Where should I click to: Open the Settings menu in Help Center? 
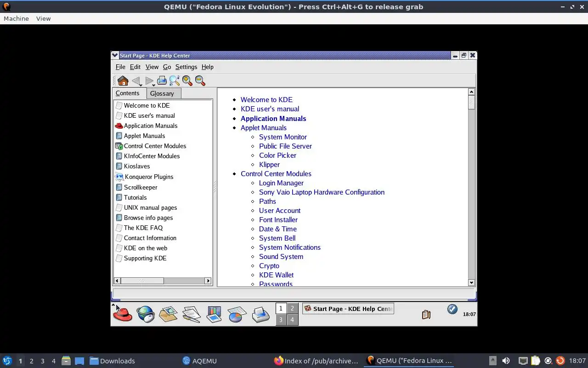pyautogui.click(x=186, y=67)
